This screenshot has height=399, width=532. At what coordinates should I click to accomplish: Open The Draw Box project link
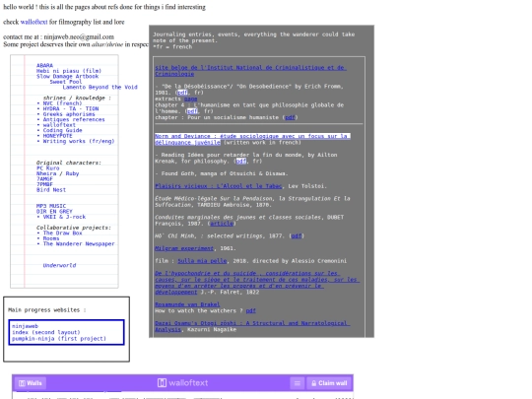(x=62, y=233)
